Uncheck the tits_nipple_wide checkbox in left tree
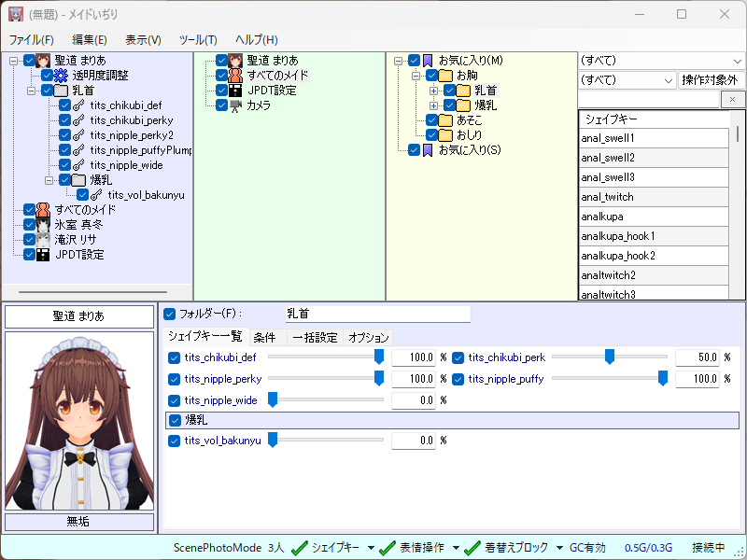This screenshot has height=560, width=747. (x=64, y=165)
